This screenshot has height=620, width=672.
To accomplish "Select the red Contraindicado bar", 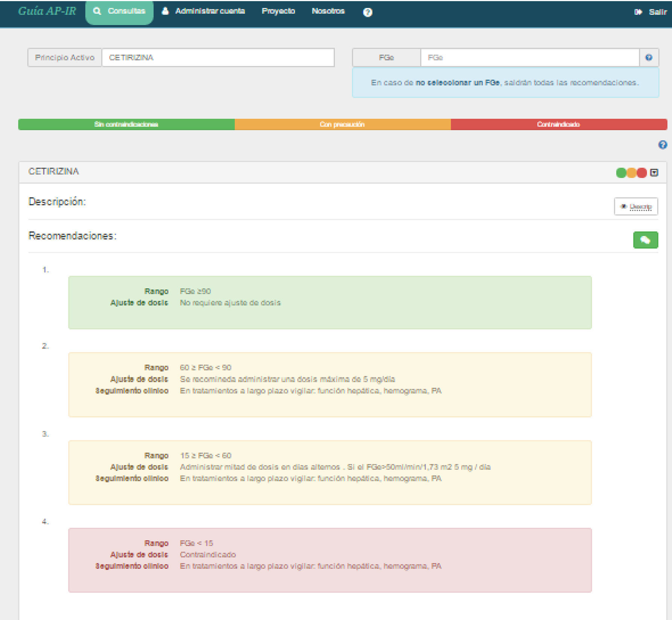I will point(558,124).
